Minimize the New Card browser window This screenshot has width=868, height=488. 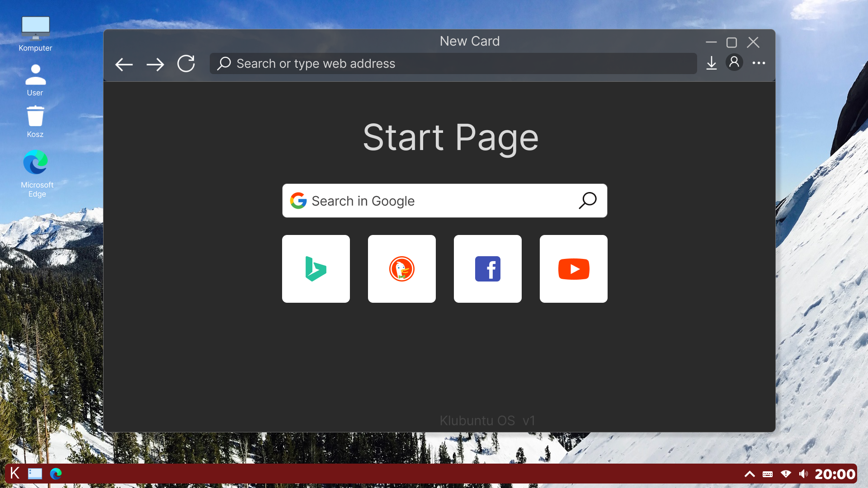(711, 42)
